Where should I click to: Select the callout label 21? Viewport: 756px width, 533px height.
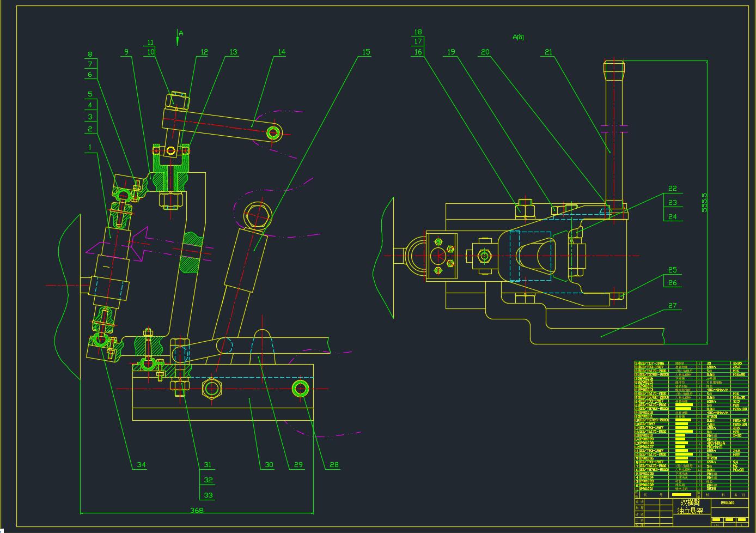pos(548,52)
